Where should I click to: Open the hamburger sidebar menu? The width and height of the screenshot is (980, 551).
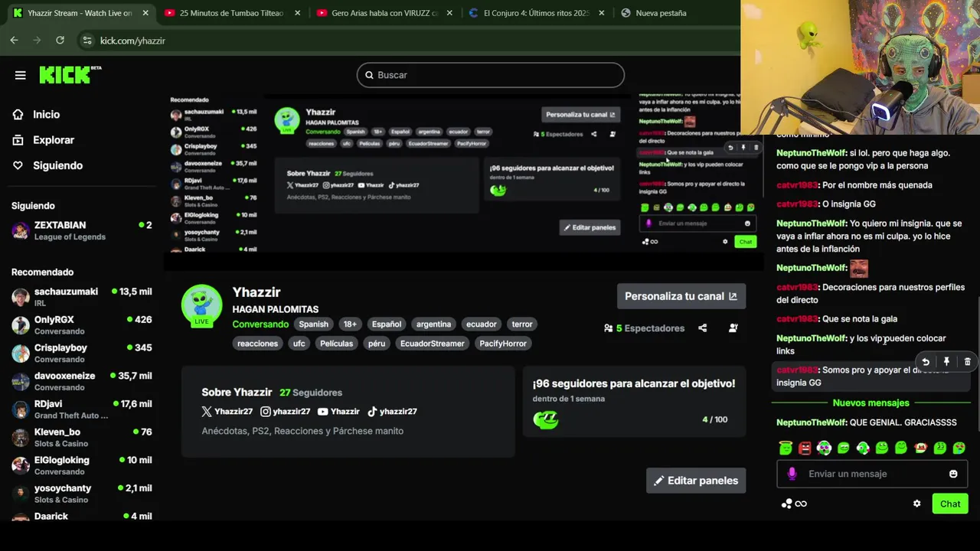click(20, 75)
